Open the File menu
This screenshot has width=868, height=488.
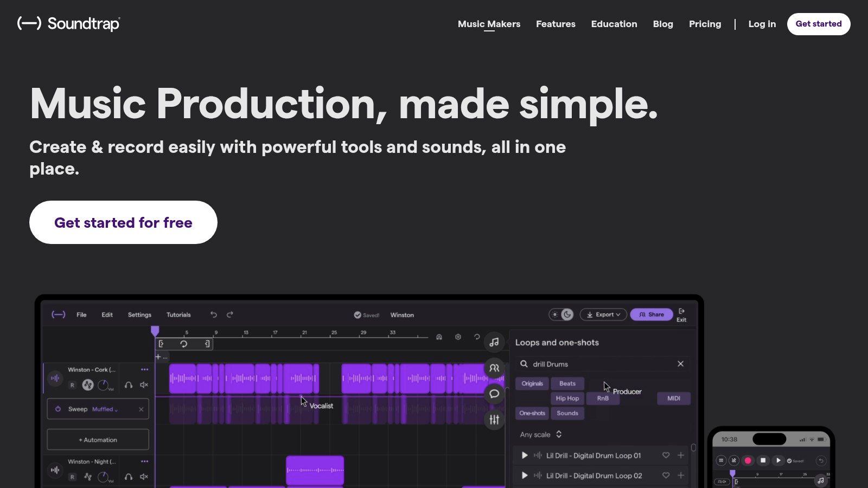point(81,314)
